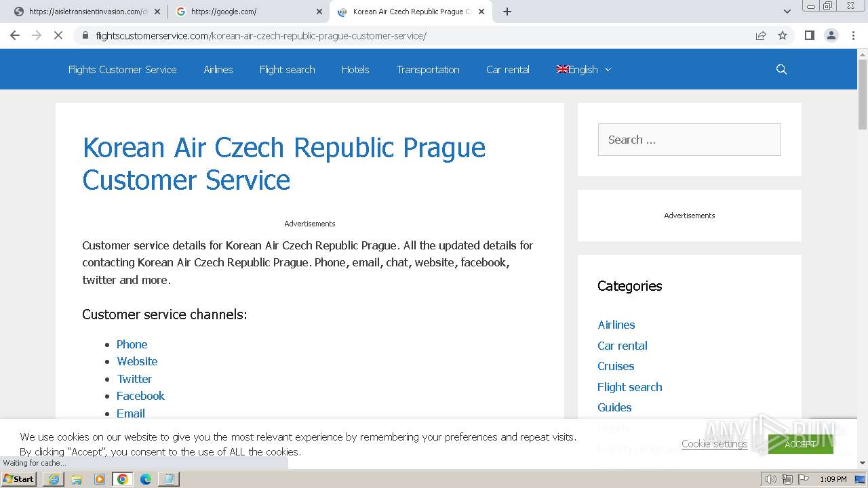Close the Korean Air Czech Republic tab
Viewport: 868px width, 488px height.
pos(481,12)
